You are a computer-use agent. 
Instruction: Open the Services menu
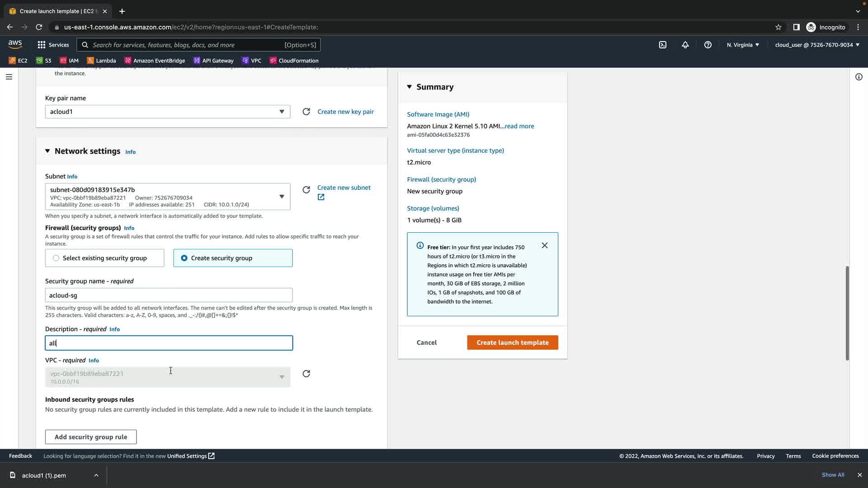coord(53,45)
